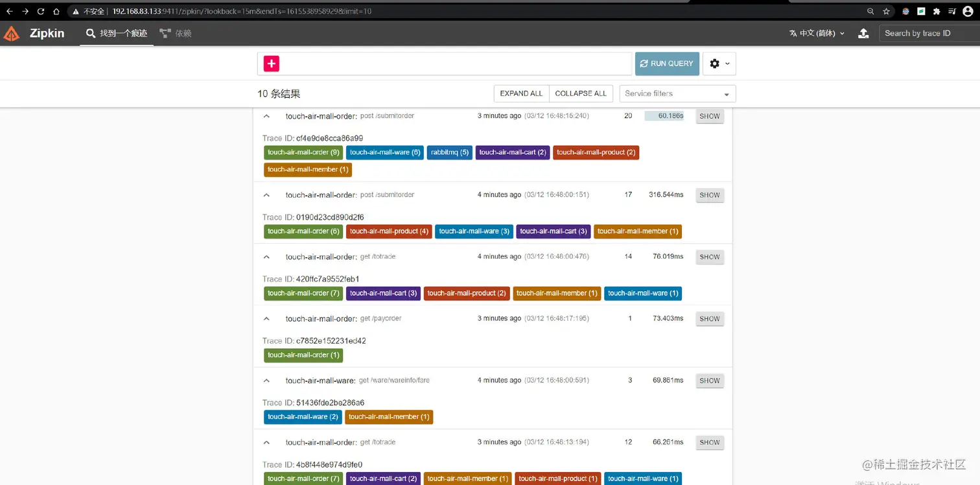The height and width of the screenshot is (485, 980).
Task: Click SHOW for the get /payorder trace
Action: click(710, 319)
